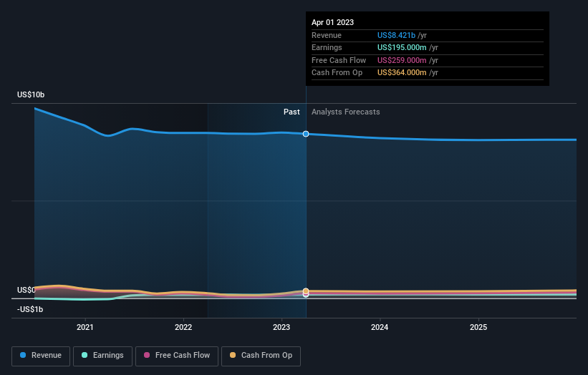Click the 2021 x-axis label
The height and width of the screenshot is (375, 588).
click(85, 327)
